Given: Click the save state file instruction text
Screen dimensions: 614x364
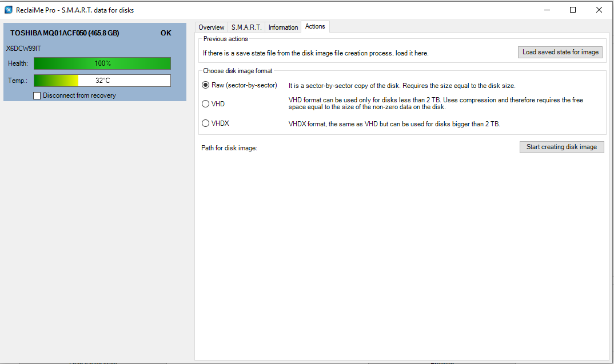Looking at the screenshot, I should pos(316,53).
